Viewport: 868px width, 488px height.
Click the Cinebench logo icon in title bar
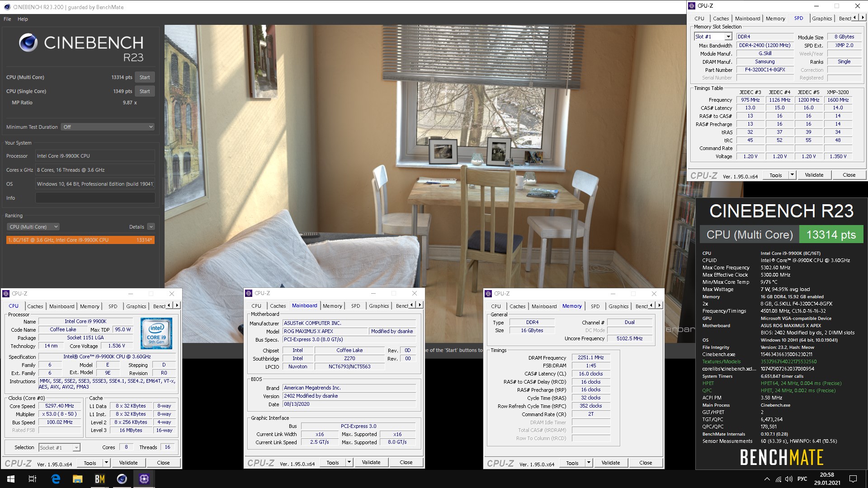(x=7, y=7)
